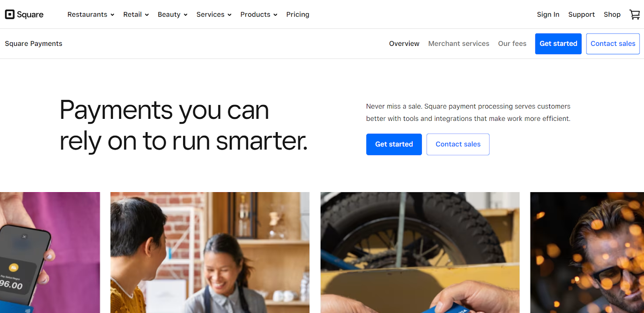Viewport: 644px width, 313px height.
Task: Visit the Shop link
Action: coord(612,15)
